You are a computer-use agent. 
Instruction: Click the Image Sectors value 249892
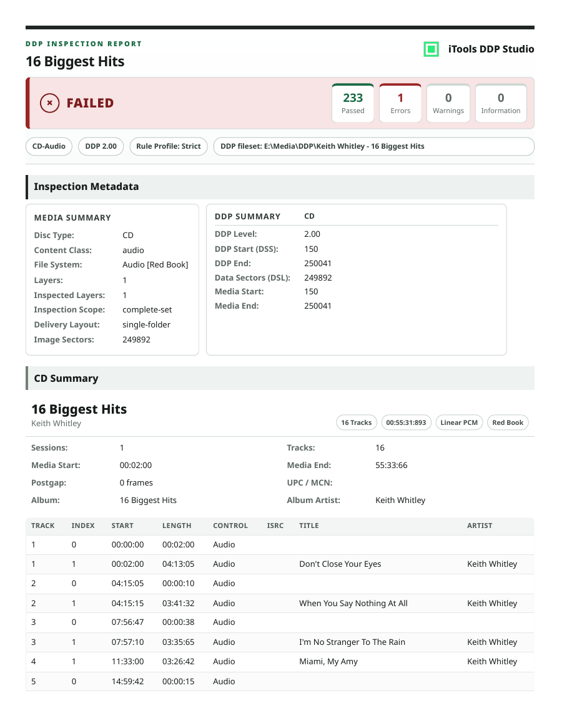click(x=136, y=340)
